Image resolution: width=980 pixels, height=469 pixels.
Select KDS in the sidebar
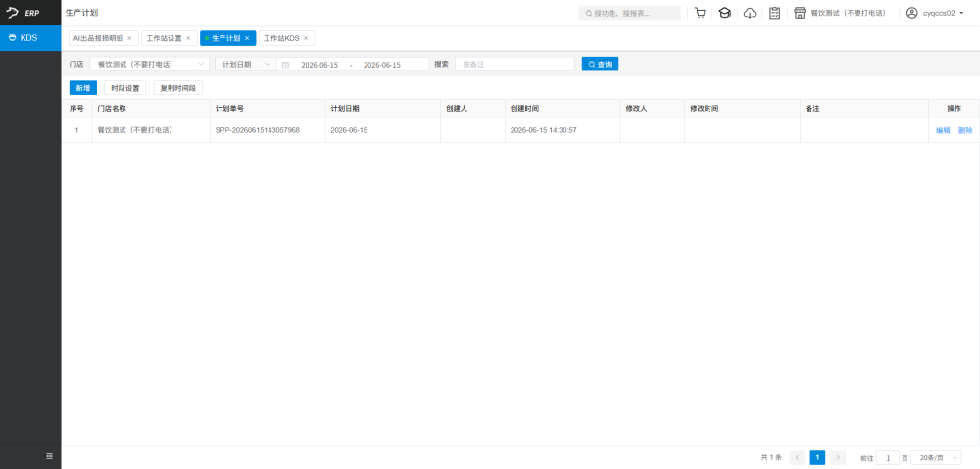point(30,38)
